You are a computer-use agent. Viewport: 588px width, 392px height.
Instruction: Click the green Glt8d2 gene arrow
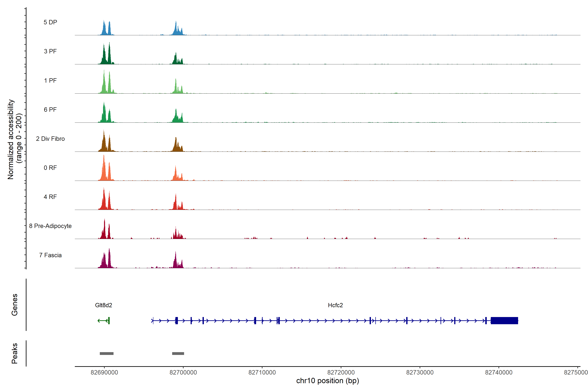pyautogui.click(x=103, y=320)
